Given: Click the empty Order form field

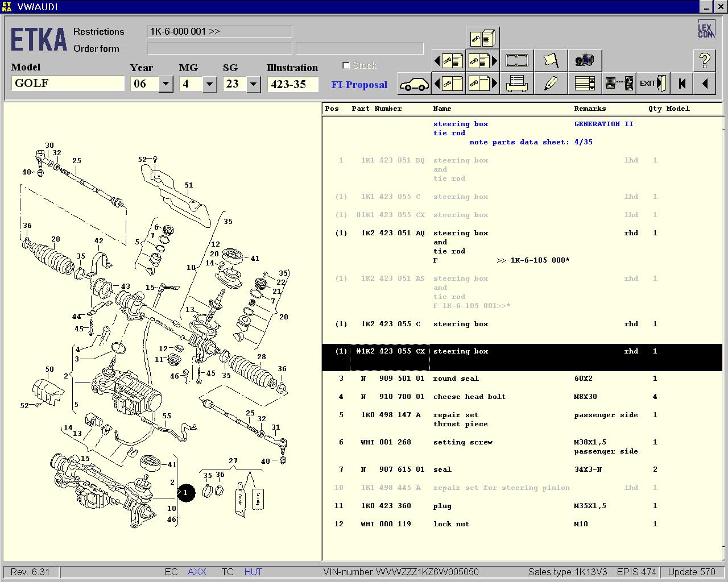Looking at the screenshot, I should 220,48.
